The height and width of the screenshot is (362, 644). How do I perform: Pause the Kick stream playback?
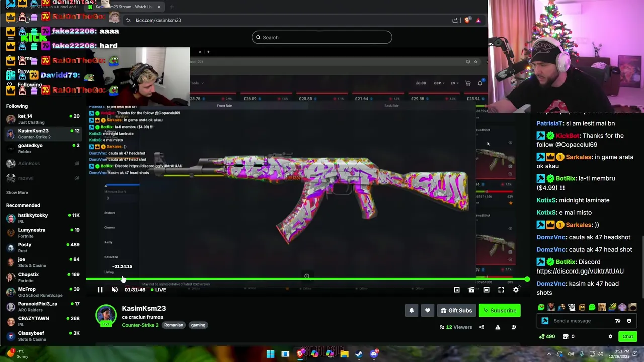coord(100,290)
